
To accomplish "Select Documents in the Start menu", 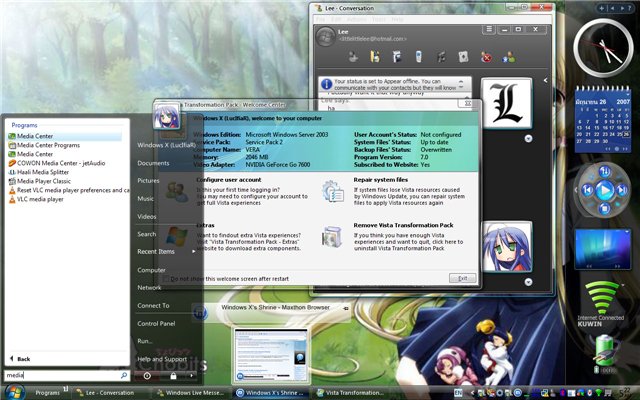I will coord(153,163).
